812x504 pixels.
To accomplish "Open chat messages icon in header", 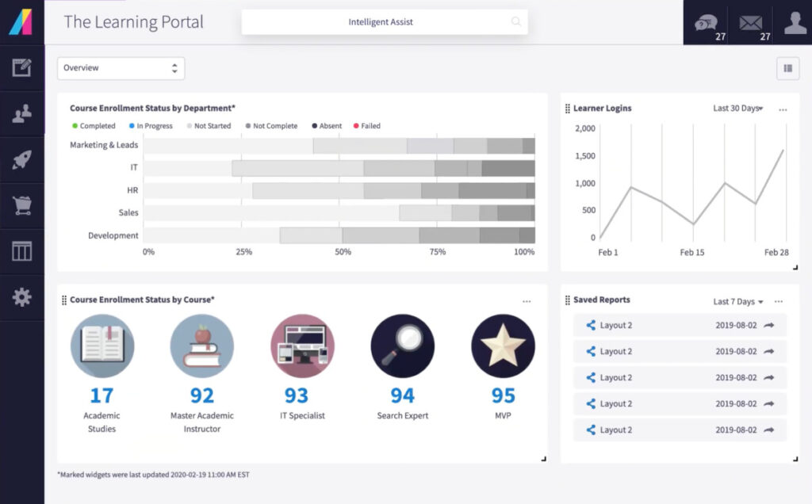I will click(706, 23).
